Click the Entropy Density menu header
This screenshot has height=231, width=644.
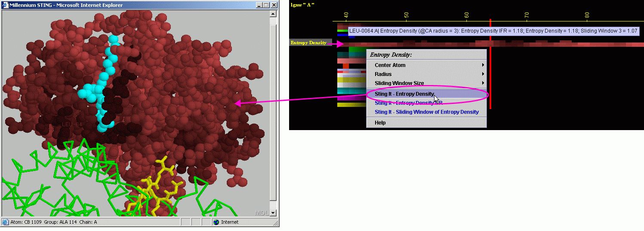point(391,55)
